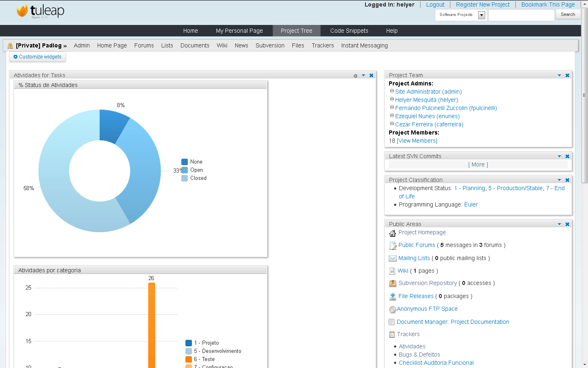
Task: Click the File Releases download icon
Action: point(393,296)
